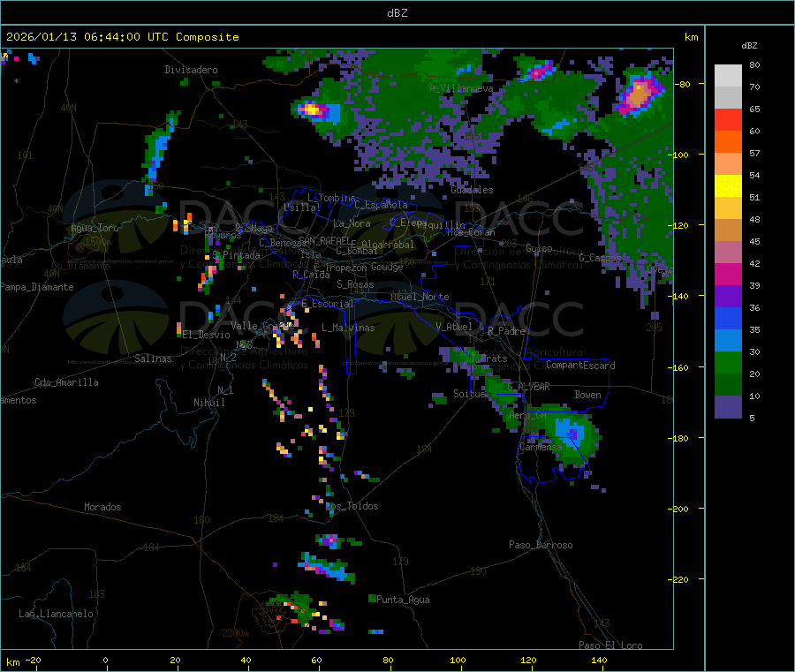795x672 pixels.
Task: Select the 'S_Rosas' label
Action: [355, 285]
